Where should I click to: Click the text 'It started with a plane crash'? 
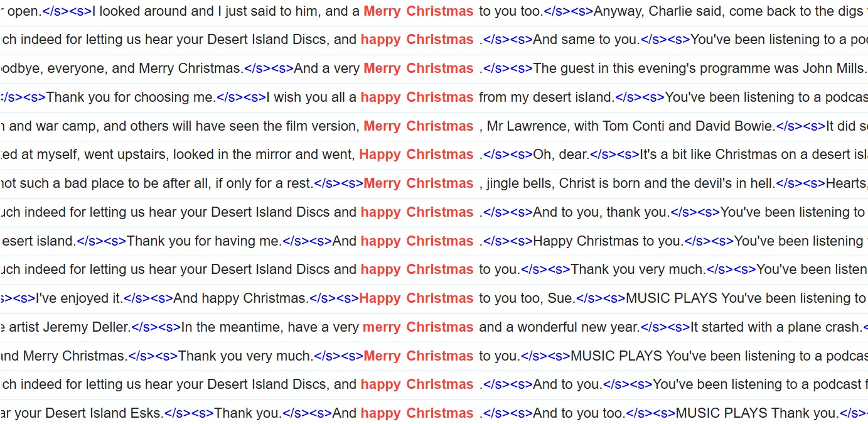coord(776,327)
